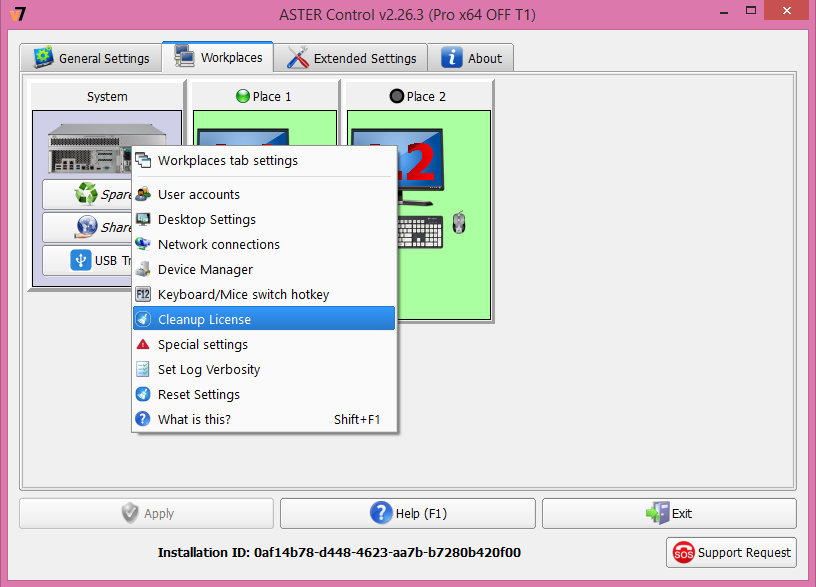
Task: Open the Extended Settings tab
Action: pyautogui.click(x=351, y=58)
